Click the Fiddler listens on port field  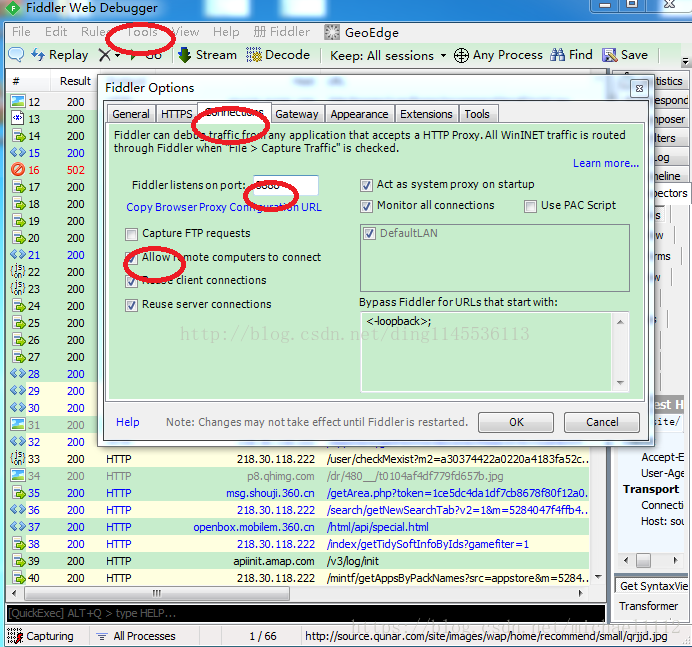click(286, 185)
